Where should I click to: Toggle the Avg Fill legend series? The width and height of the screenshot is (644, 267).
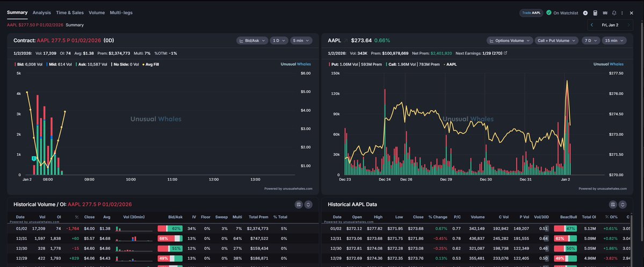coord(151,64)
